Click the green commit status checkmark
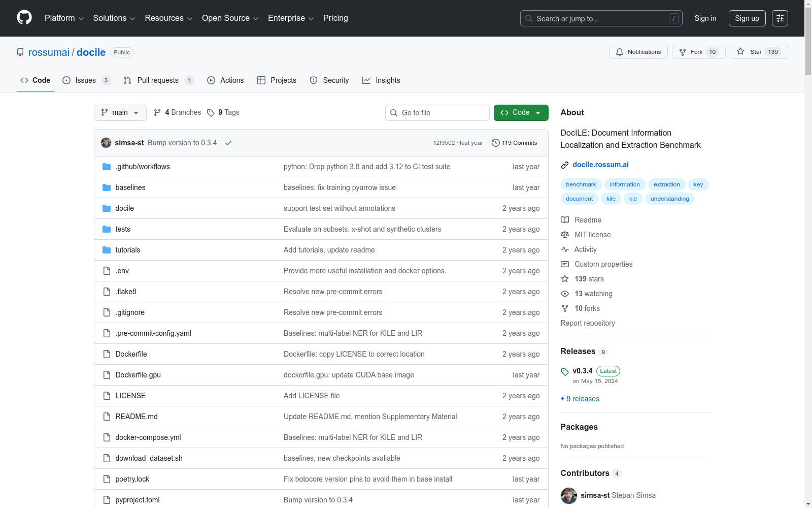812x508 pixels. pyautogui.click(x=228, y=143)
